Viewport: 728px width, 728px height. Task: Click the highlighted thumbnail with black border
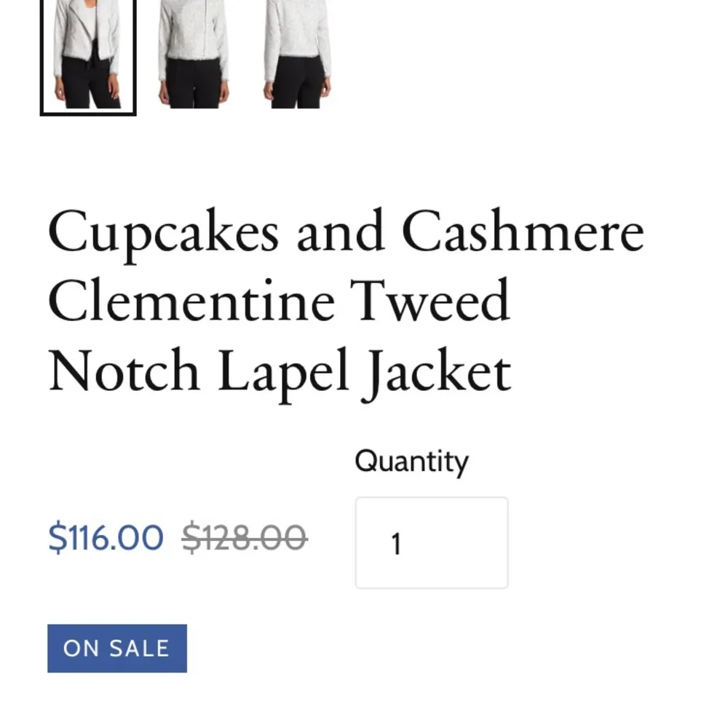[x=87, y=58]
